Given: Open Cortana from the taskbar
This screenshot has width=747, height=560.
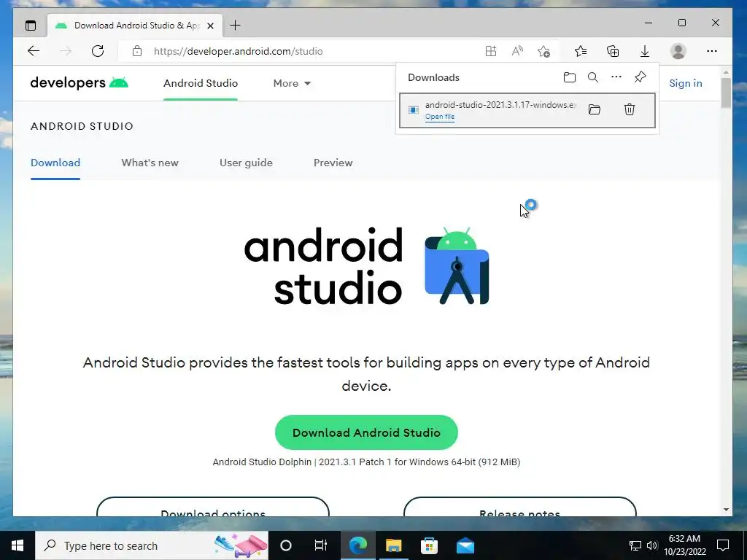Looking at the screenshot, I should [x=286, y=545].
